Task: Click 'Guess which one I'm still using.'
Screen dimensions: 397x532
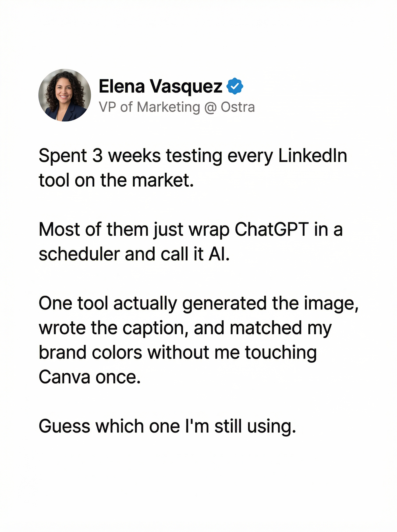Action: pos(167,426)
